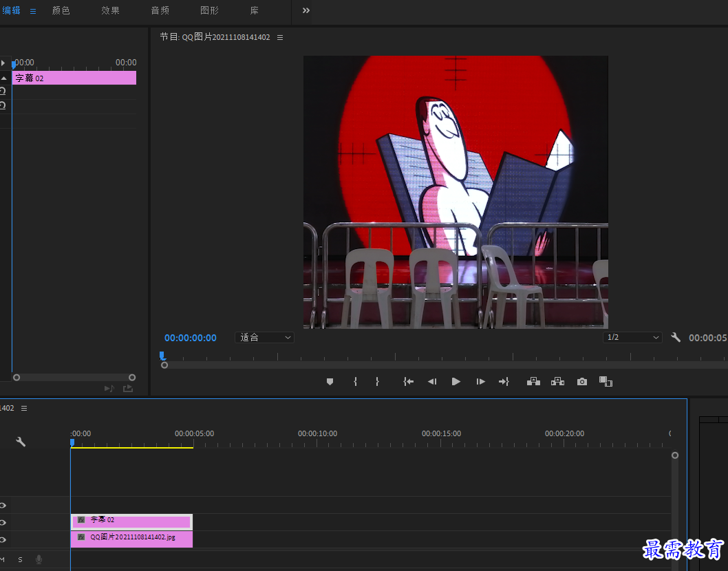This screenshot has height=571, width=728.
Task: Switch to the 图形 workspace
Action: pyautogui.click(x=209, y=10)
